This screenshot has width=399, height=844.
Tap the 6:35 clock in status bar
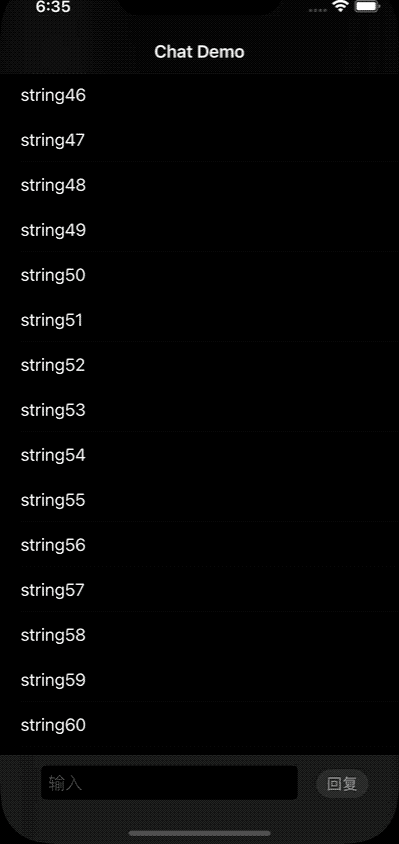pos(53,6)
